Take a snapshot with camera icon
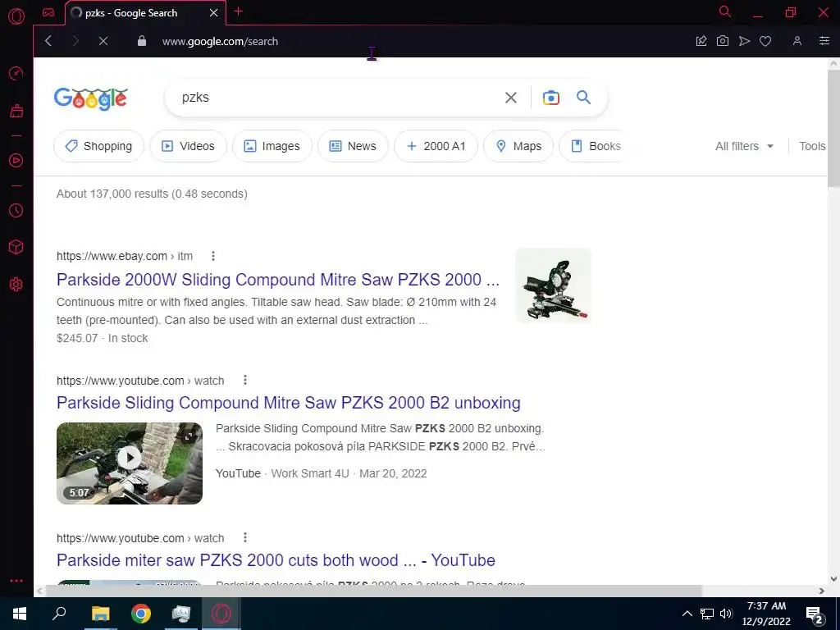 [723, 41]
